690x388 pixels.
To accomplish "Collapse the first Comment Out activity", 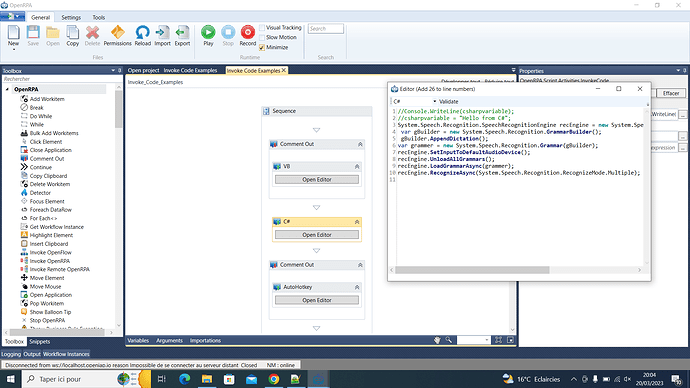I will 360,144.
